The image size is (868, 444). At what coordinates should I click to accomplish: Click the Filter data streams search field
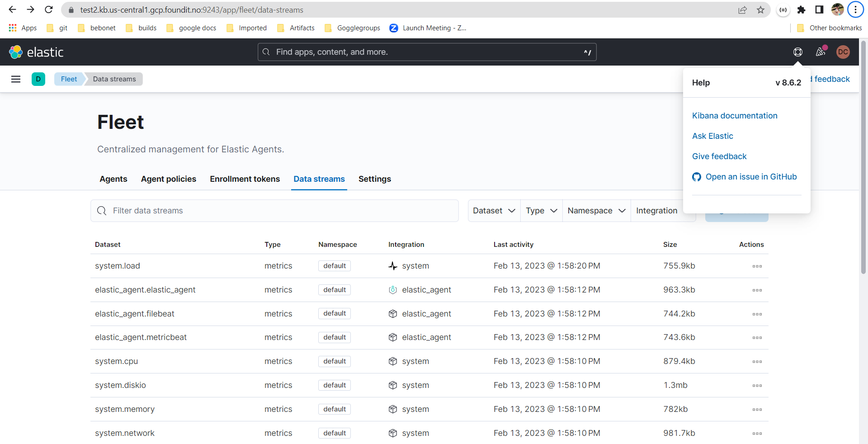click(274, 210)
